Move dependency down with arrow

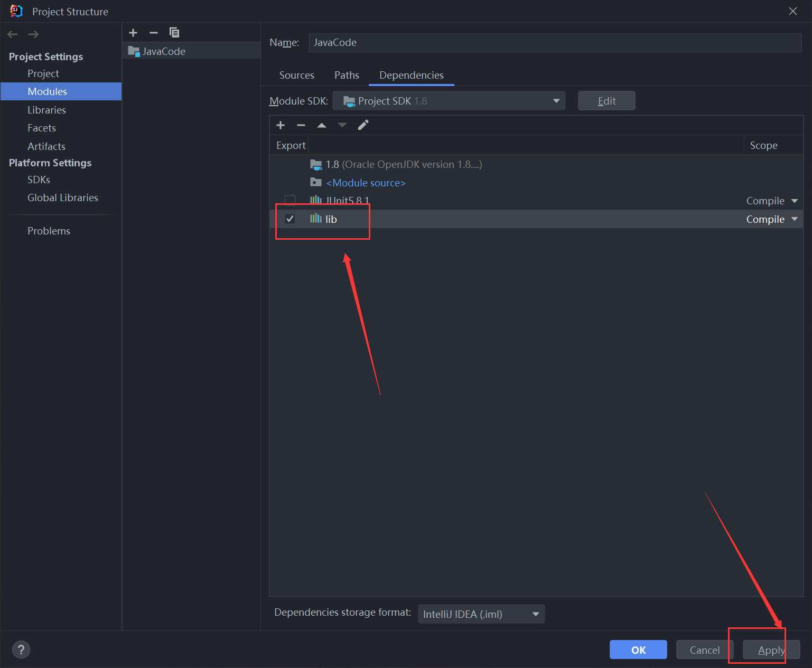(x=342, y=125)
